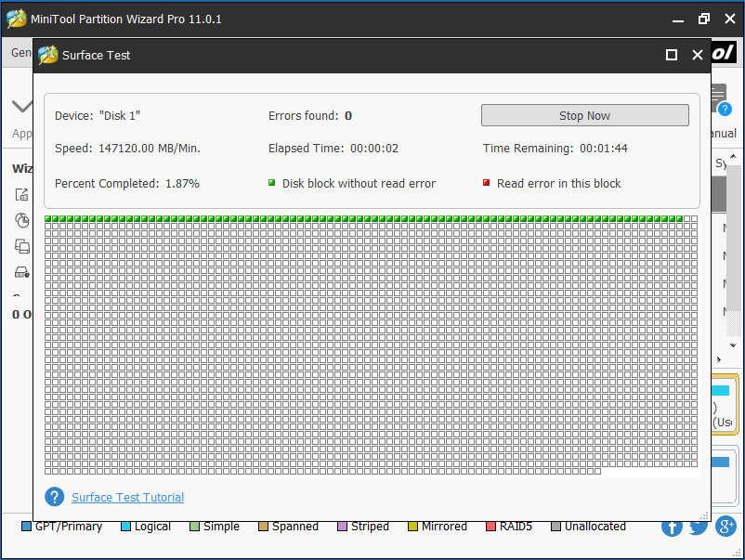Click the Striped legend color swatch

342,527
